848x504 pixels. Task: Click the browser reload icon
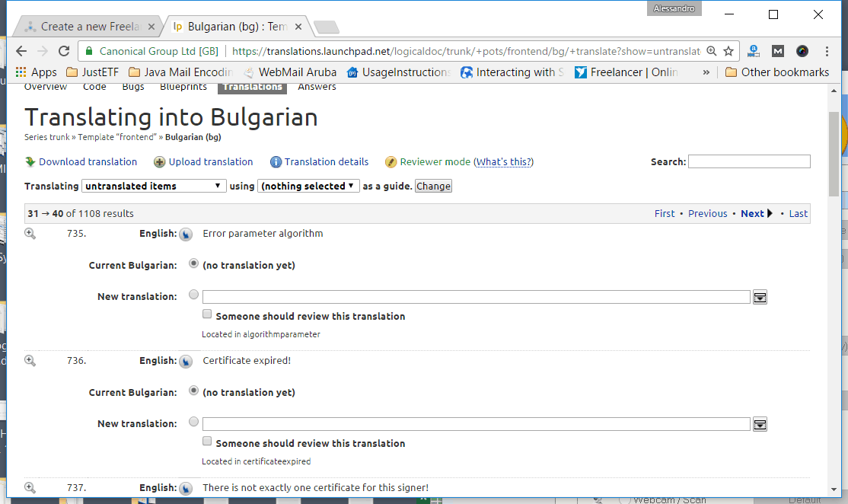(64, 51)
